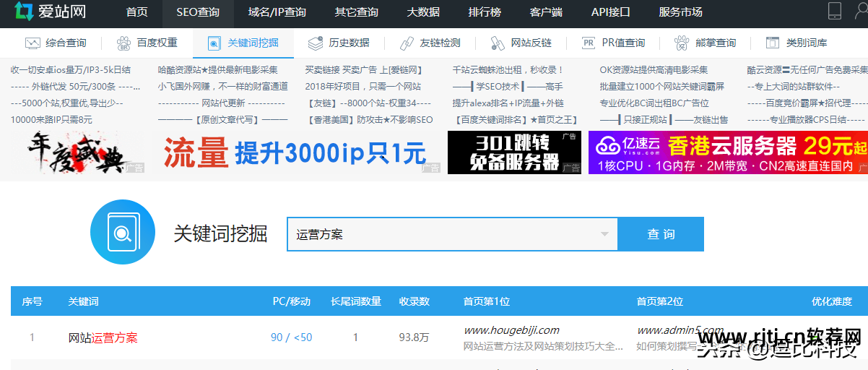Click the 友链检测 link icon
This screenshot has height=370, width=868.
[407, 43]
